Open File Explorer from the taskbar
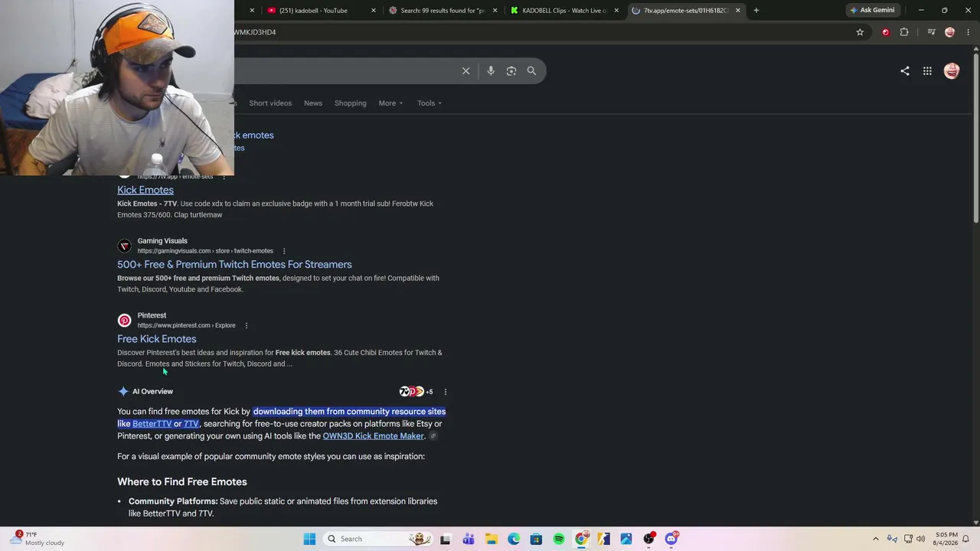The width and height of the screenshot is (980, 551). [x=491, y=539]
